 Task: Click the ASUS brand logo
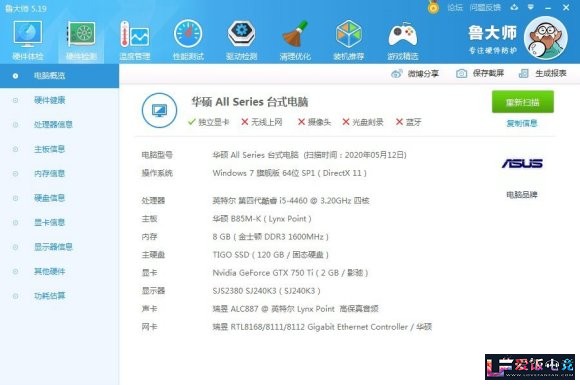pyautogui.click(x=522, y=163)
